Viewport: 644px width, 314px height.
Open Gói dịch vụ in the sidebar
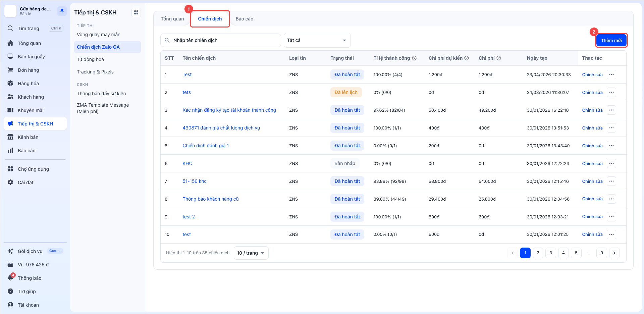tap(35, 251)
